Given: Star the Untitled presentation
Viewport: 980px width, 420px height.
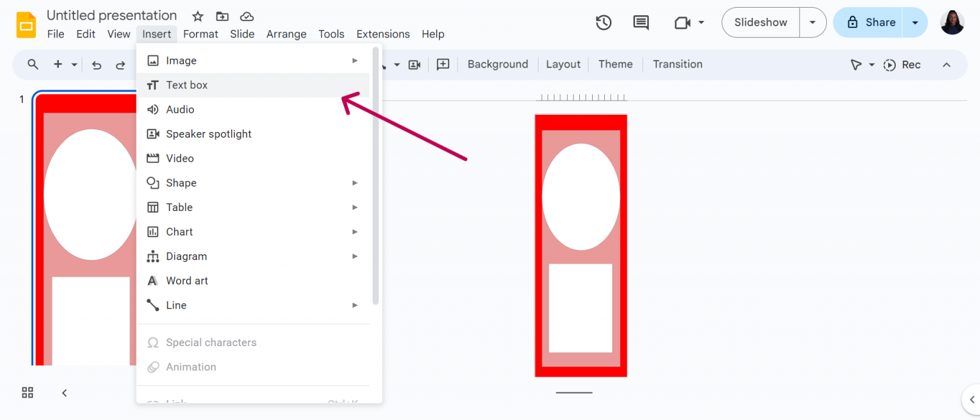Looking at the screenshot, I should pos(197,16).
